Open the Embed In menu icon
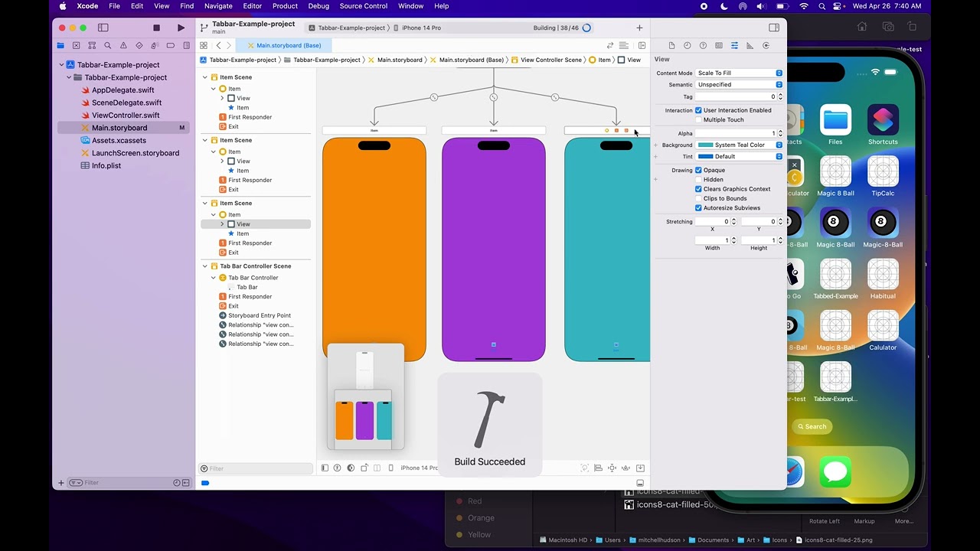This screenshot has width=980, height=551. point(640,468)
